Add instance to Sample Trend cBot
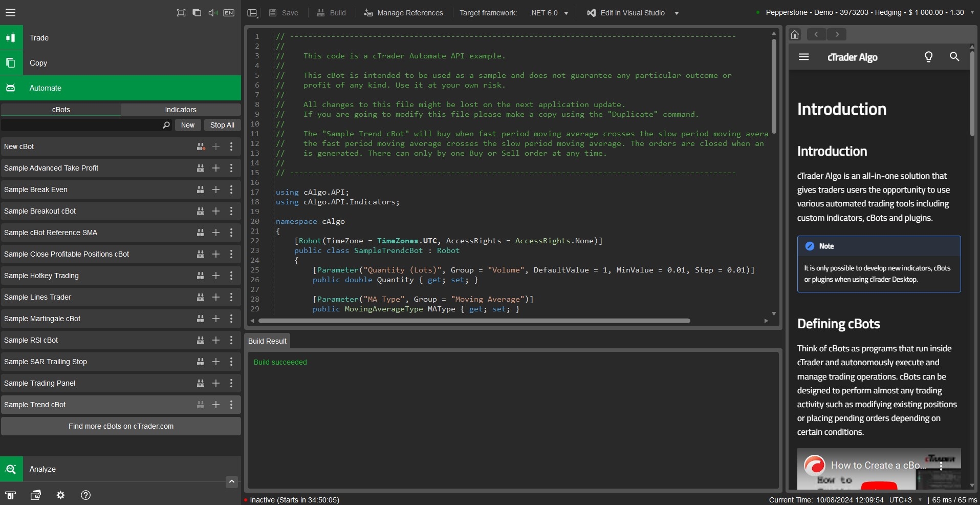980x505 pixels. coord(216,405)
